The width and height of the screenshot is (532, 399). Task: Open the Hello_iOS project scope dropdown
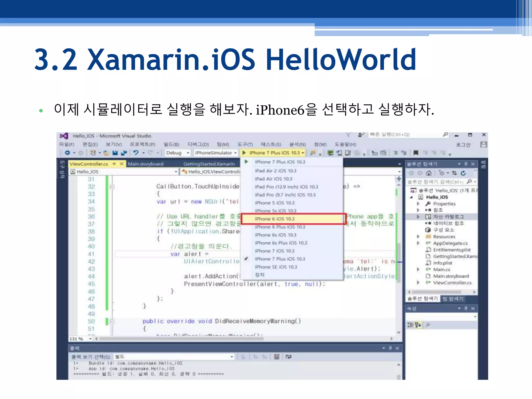pyautogui.click(x=124, y=172)
